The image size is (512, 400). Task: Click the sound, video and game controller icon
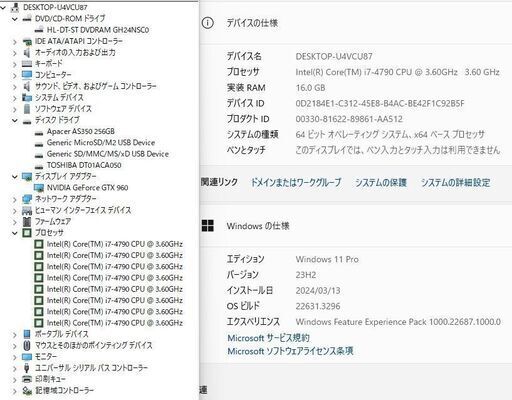27,86
